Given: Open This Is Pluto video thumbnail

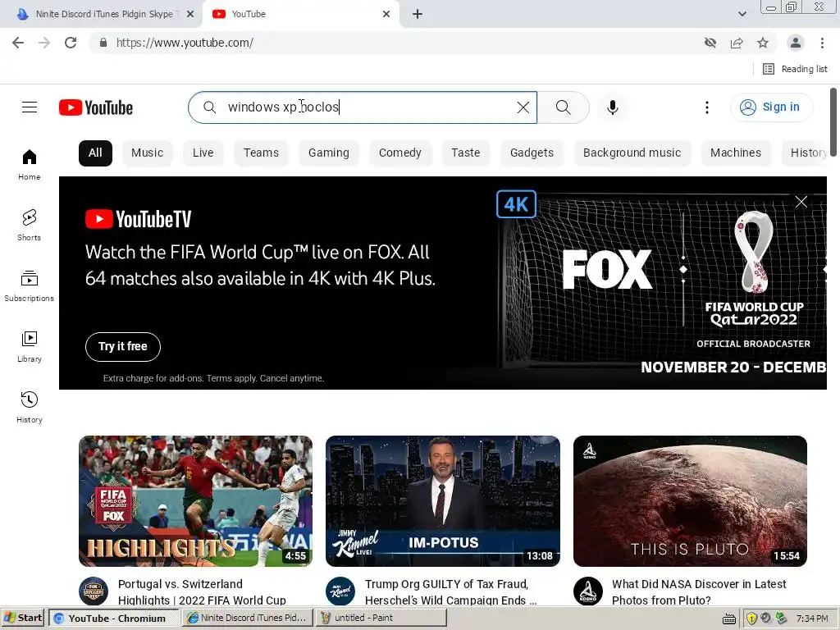Looking at the screenshot, I should coord(690,501).
